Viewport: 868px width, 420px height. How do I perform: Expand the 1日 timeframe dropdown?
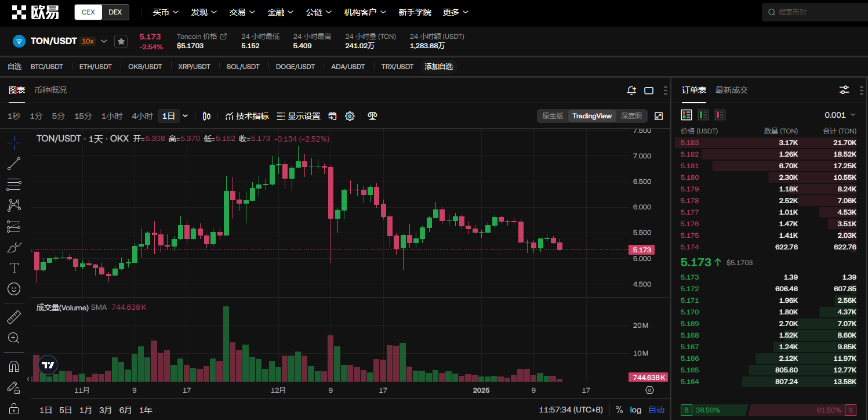point(185,116)
